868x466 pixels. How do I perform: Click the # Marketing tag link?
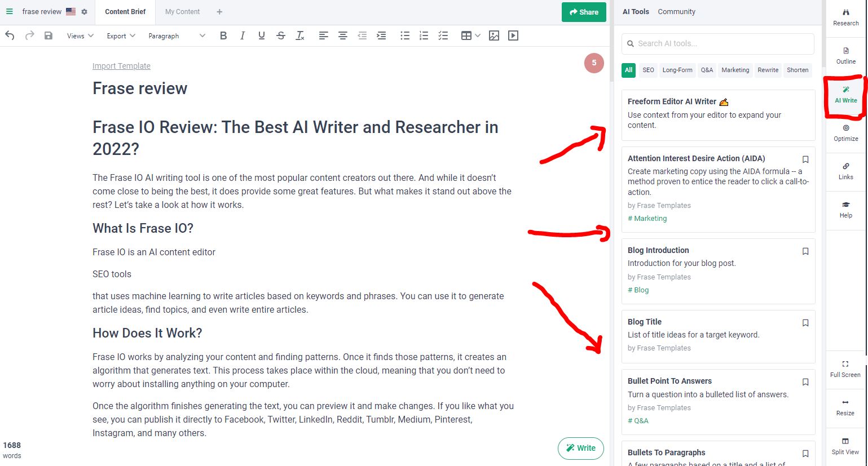click(647, 219)
